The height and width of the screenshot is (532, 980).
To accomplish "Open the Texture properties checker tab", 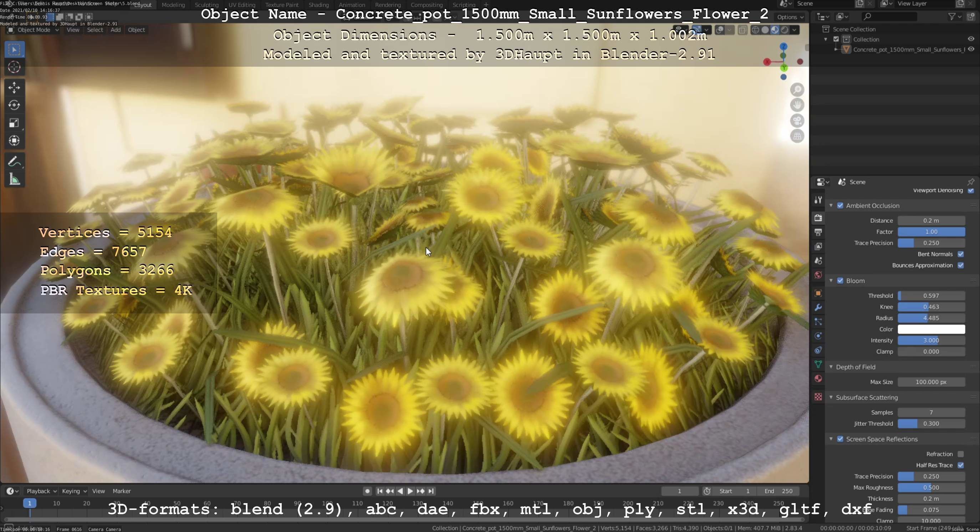I will coord(818,397).
